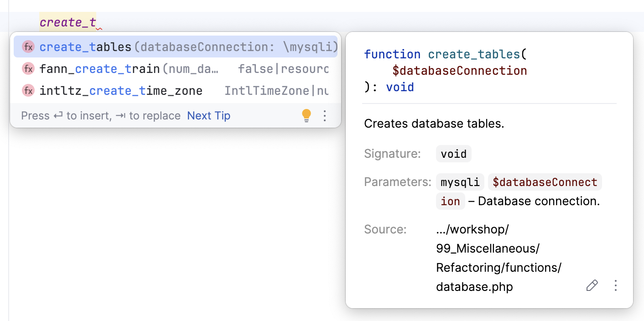Image resolution: width=644 pixels, height=321 pixels.
Task: Click the create_t text in the editor
Action: click(x=67, y=21)
